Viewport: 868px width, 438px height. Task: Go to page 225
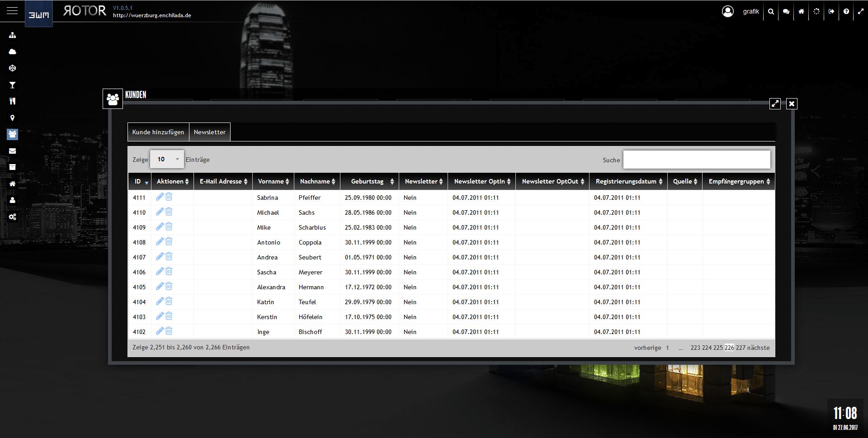[x=718, y=348]
